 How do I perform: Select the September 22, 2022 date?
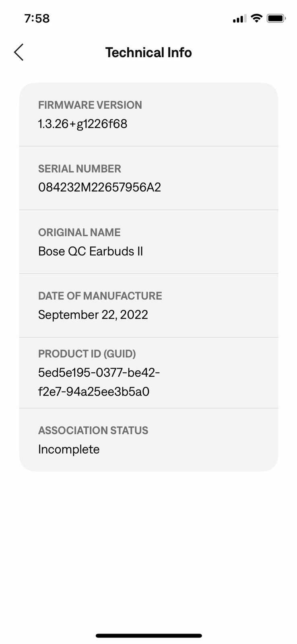pos(93,315)
